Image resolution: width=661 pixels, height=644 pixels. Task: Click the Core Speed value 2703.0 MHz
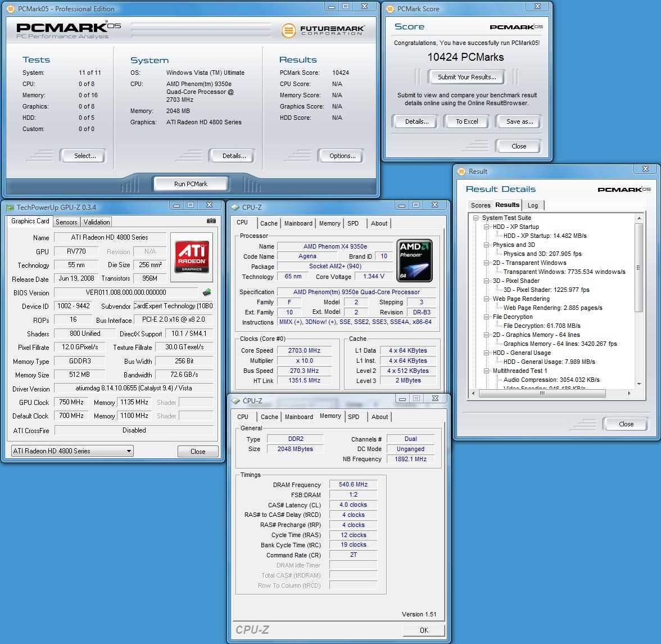point(304,350)
